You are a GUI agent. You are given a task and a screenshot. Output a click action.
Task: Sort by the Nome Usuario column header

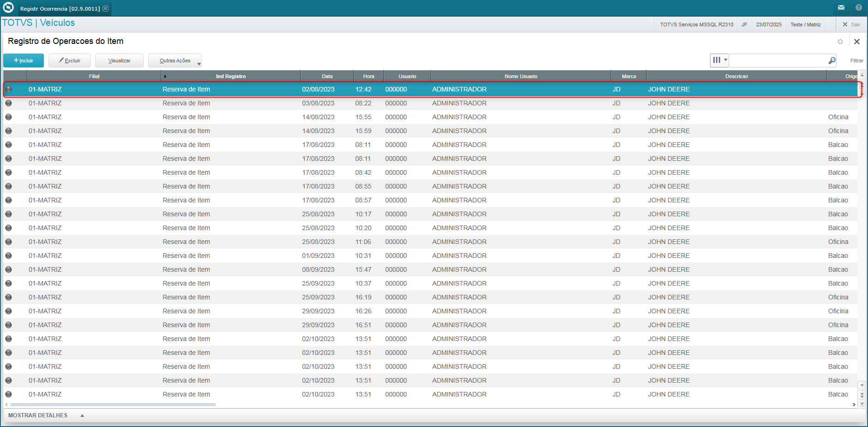pyautogui.click(x=521, y=76)
